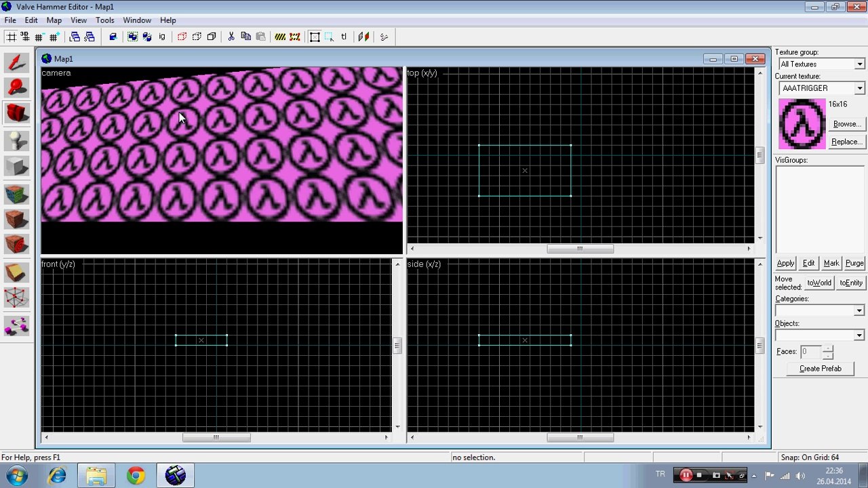Activate the Magnify tool

tap(17, 87)
